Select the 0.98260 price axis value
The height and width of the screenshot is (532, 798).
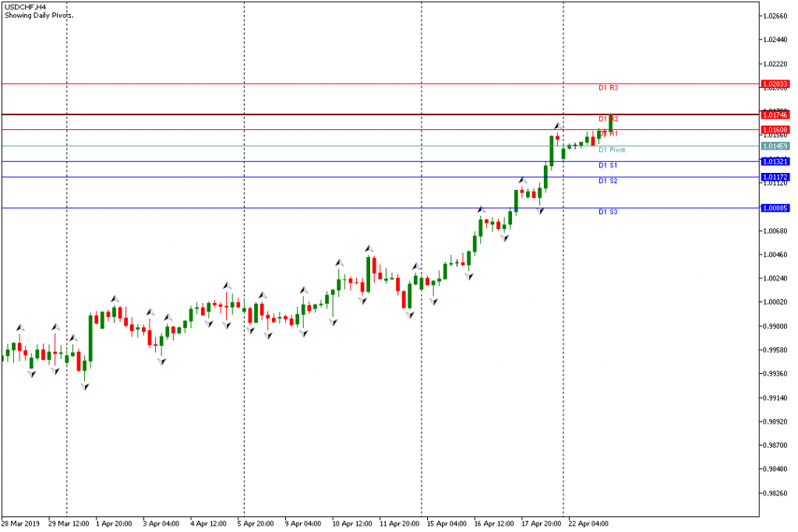coord(777,493)
